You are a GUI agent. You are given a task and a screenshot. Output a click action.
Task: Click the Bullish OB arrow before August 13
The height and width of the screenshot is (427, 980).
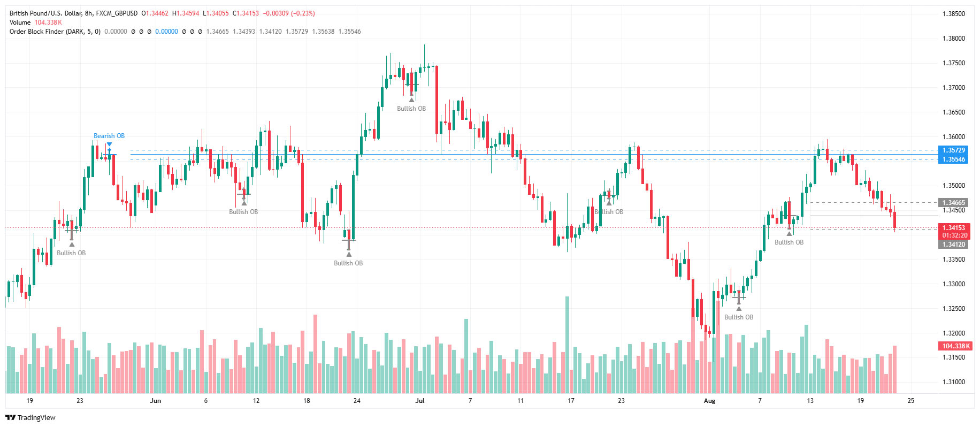(x=789, y=233)
